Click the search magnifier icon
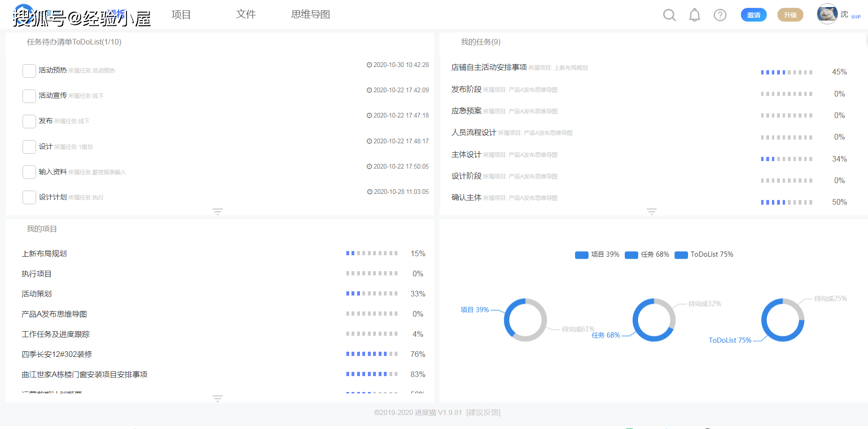Screen dimensions: 868x429 click(x=669, y=15)
